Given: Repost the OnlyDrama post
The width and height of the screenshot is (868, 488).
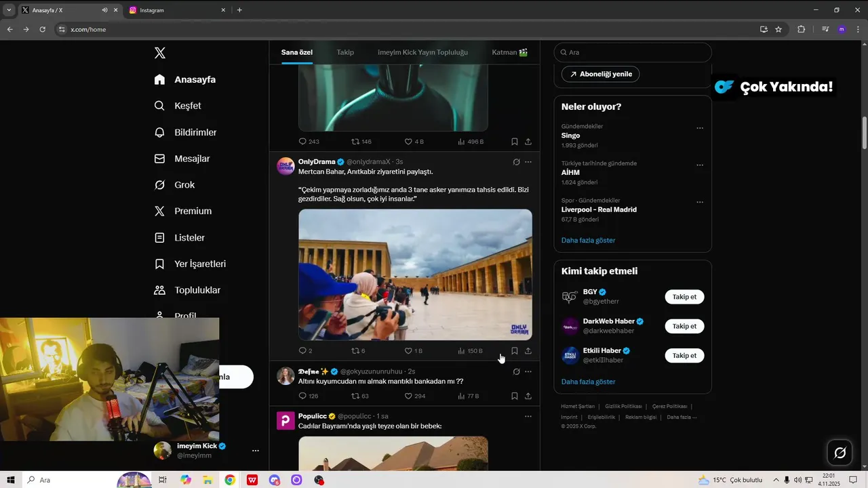Looking at the screenshot, I should [x=358, y=350].
